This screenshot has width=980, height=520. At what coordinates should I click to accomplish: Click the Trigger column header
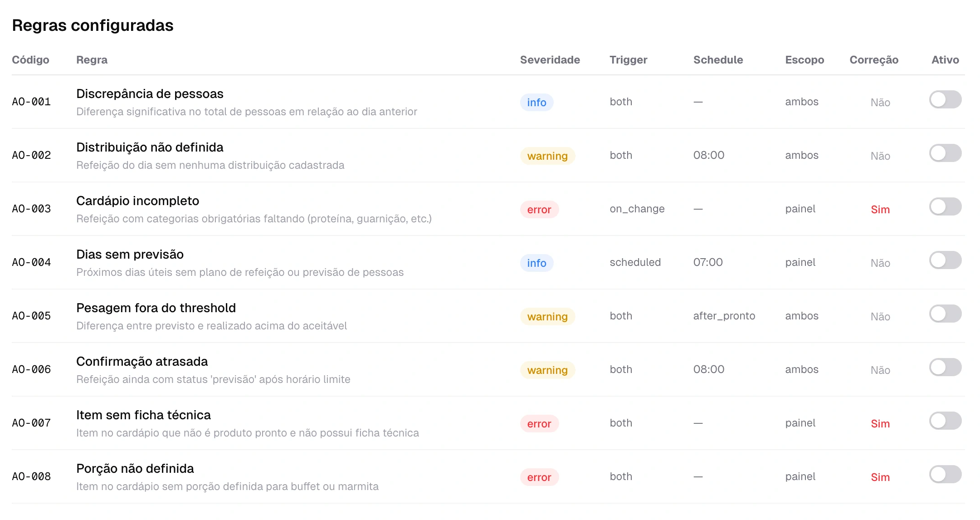(x=628, y=60)
